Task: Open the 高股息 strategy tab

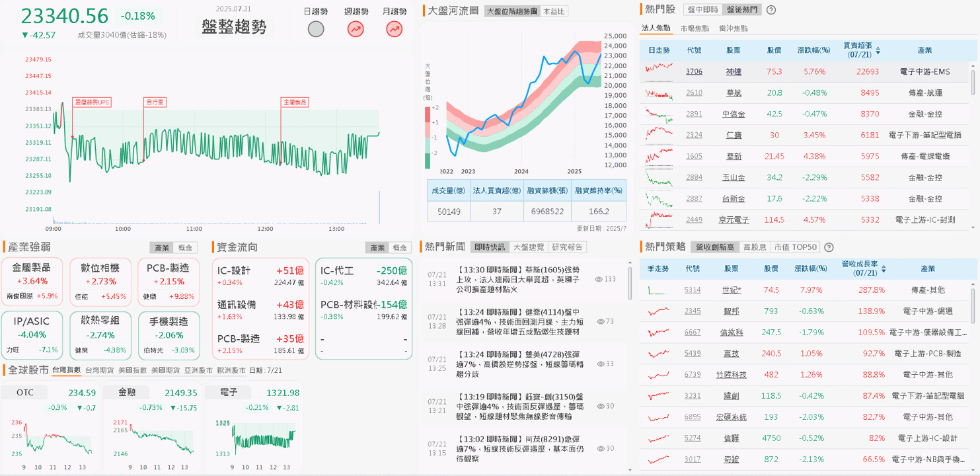Action: (755, 247)
